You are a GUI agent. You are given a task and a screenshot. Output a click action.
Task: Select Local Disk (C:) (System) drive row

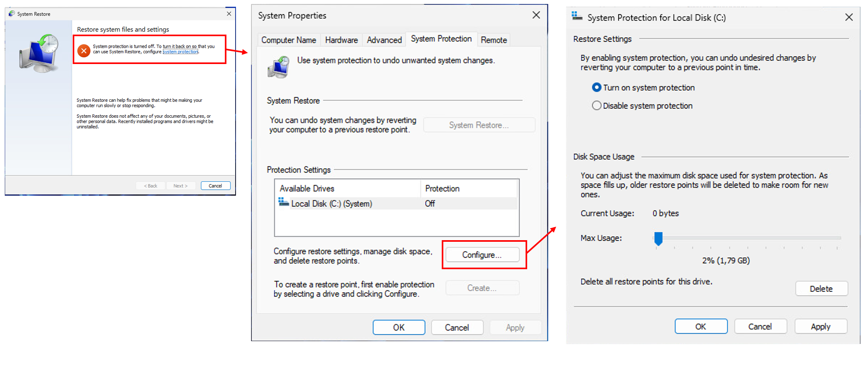click(331, 204)
